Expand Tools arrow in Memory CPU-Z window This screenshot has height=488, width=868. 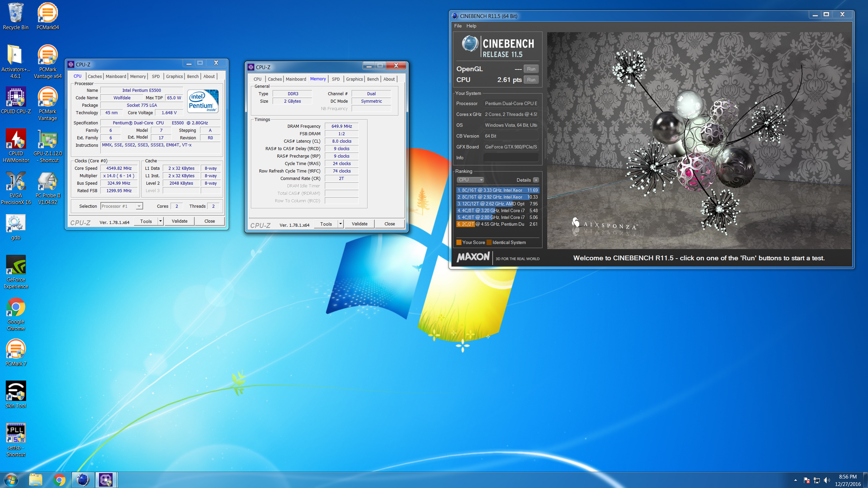tap(341, 224)
